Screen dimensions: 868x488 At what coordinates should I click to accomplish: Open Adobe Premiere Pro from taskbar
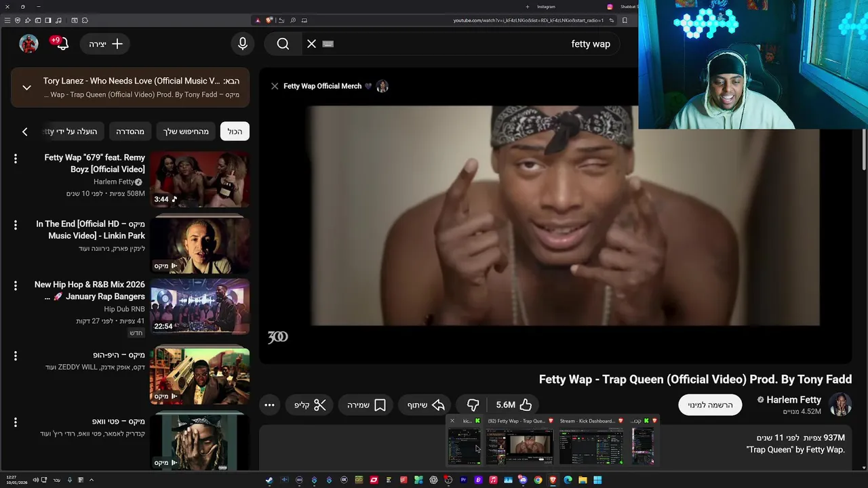pos(463,480)
